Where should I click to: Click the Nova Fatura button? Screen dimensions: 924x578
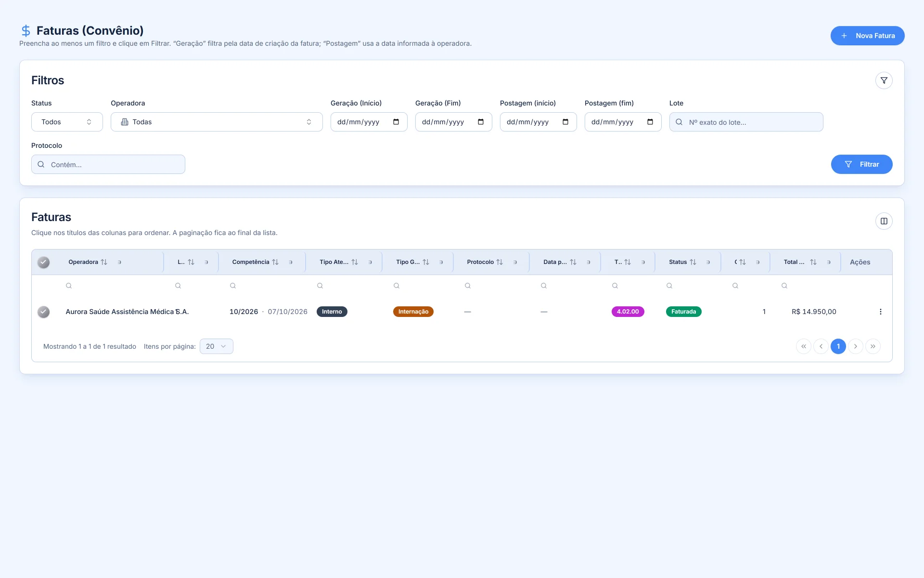tap(867, 36)
